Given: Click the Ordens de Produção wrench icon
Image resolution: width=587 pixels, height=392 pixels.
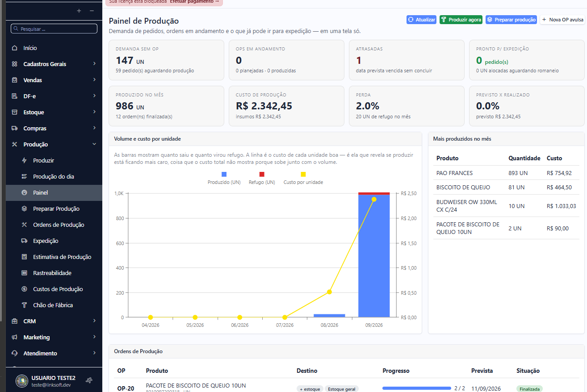Looking at the screenshot, I should [24, 225].
